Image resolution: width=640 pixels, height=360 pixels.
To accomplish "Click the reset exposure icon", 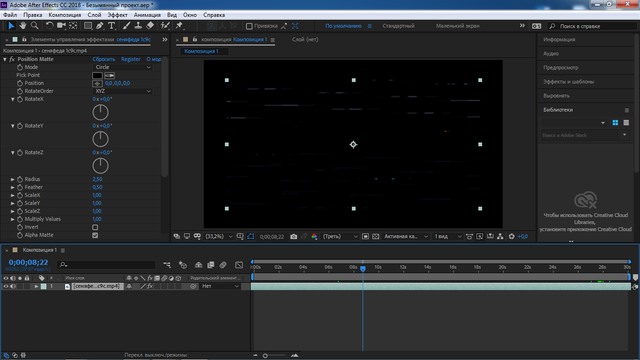I will pos(511,237).
